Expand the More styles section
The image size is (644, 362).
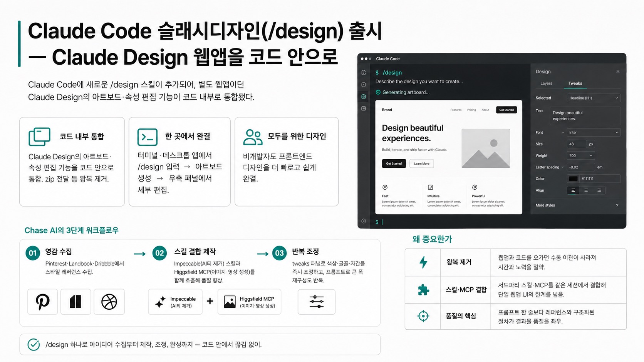tap(577, 205)
